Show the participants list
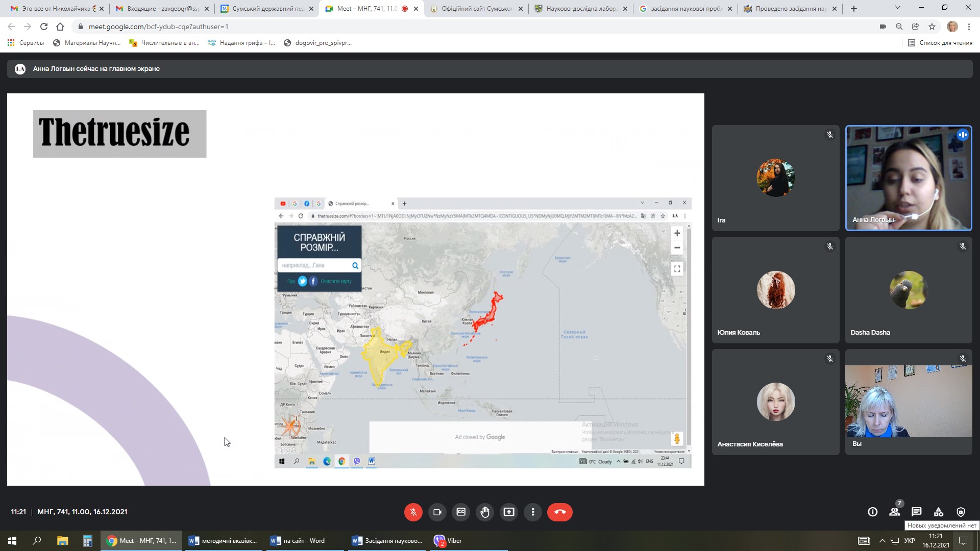 click(894, 512)
